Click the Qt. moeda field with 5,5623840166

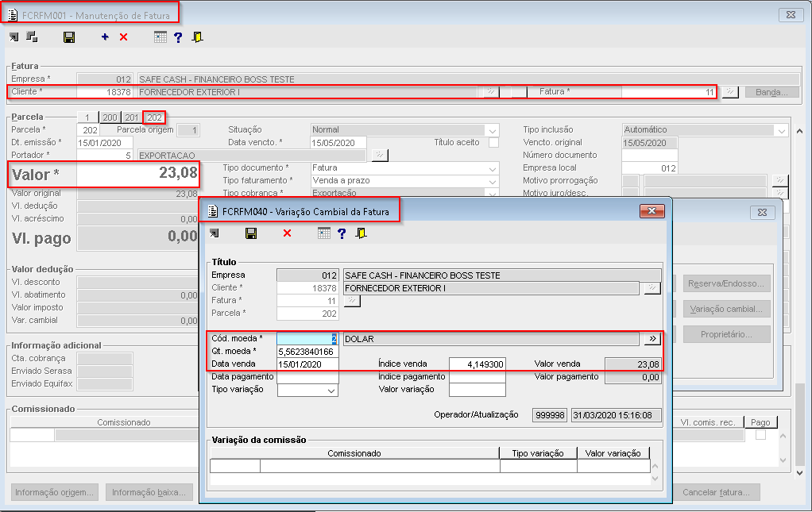[x=307, y=352]
